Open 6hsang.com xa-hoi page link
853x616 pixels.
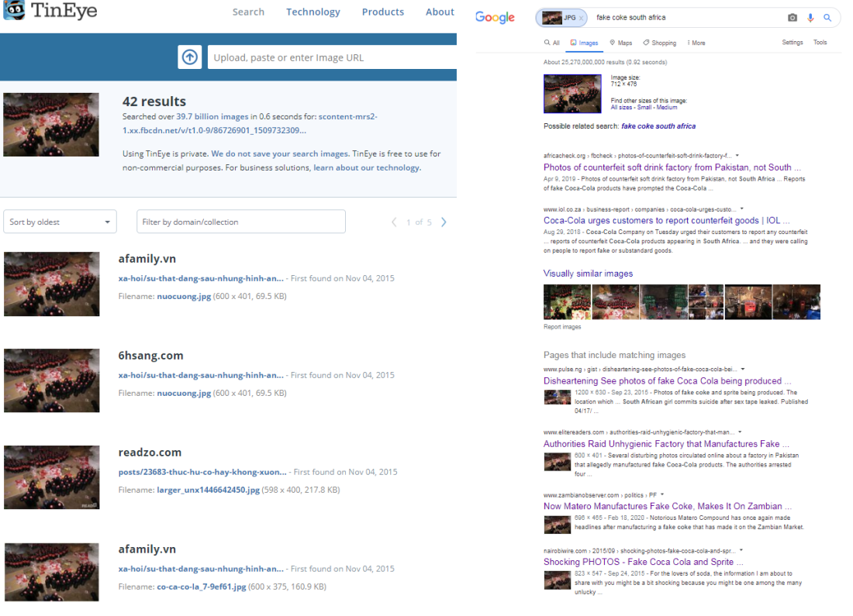pos(201,375)
